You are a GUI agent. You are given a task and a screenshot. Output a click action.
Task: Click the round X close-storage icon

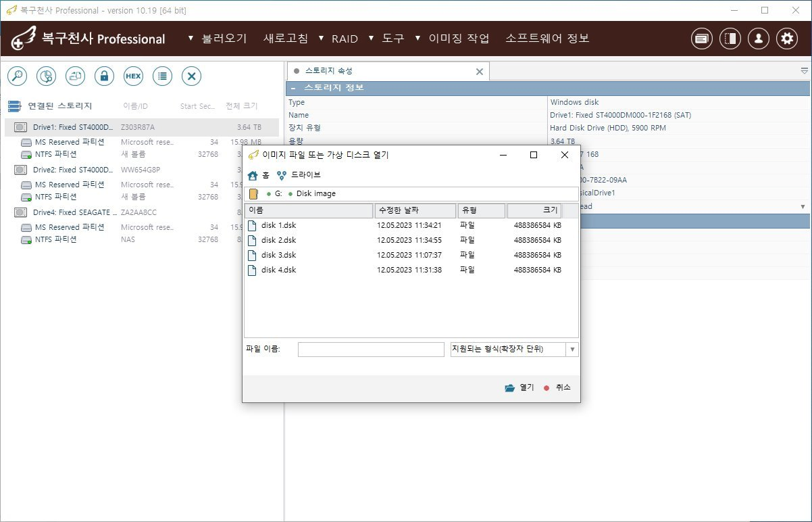tap(191, 76)
